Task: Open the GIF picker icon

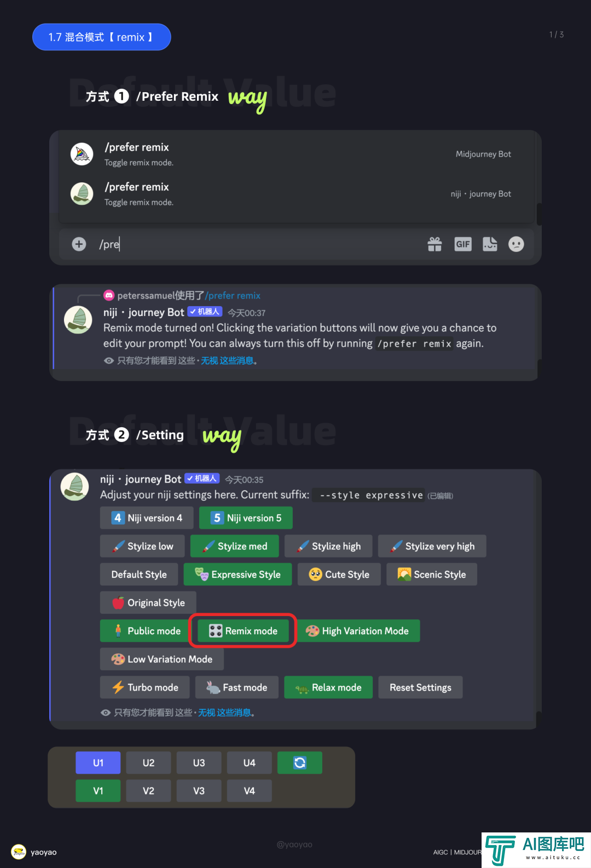Action: point(463,244)
